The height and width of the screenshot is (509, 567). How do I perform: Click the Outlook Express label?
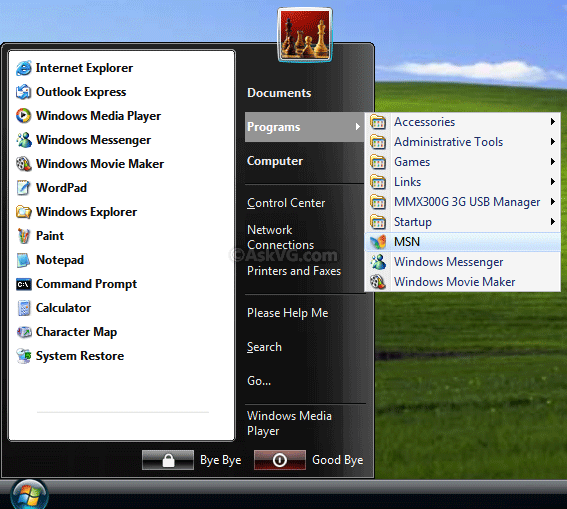point(81,92)
